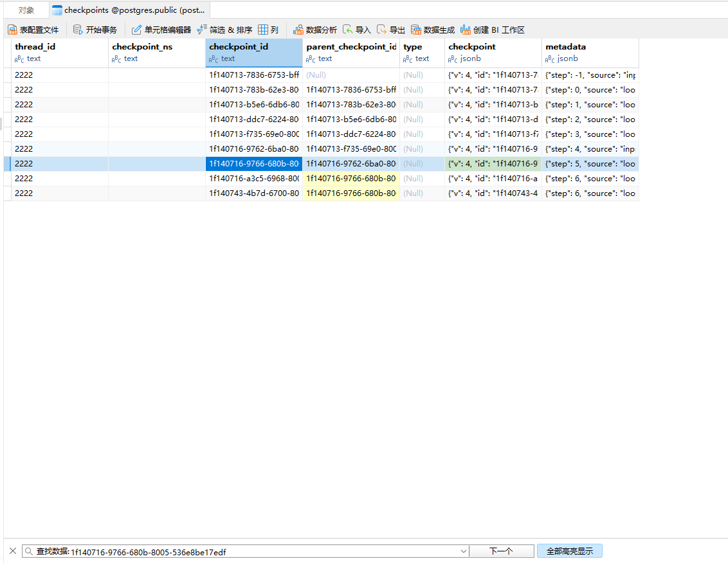The height and width of the screenshot is (563, 728).
Task: Select checkpoint_id cell 1f140716-a3c5-6968-800
Action: pos(254,179)
